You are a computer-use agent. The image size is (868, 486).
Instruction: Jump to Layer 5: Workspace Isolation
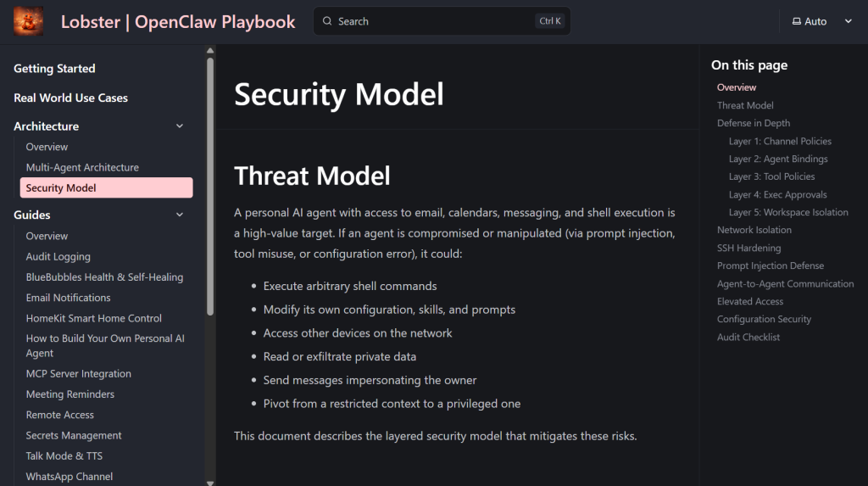[788, 212]
